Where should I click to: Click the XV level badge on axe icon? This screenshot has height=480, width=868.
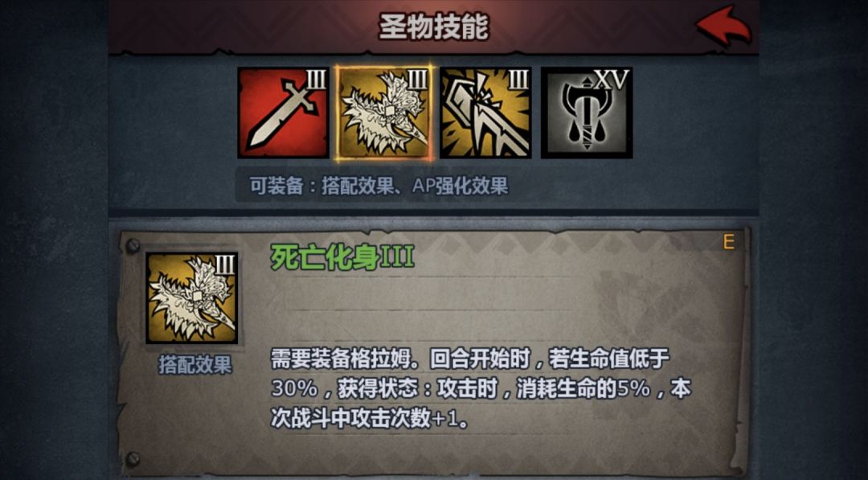coord(612,80)
